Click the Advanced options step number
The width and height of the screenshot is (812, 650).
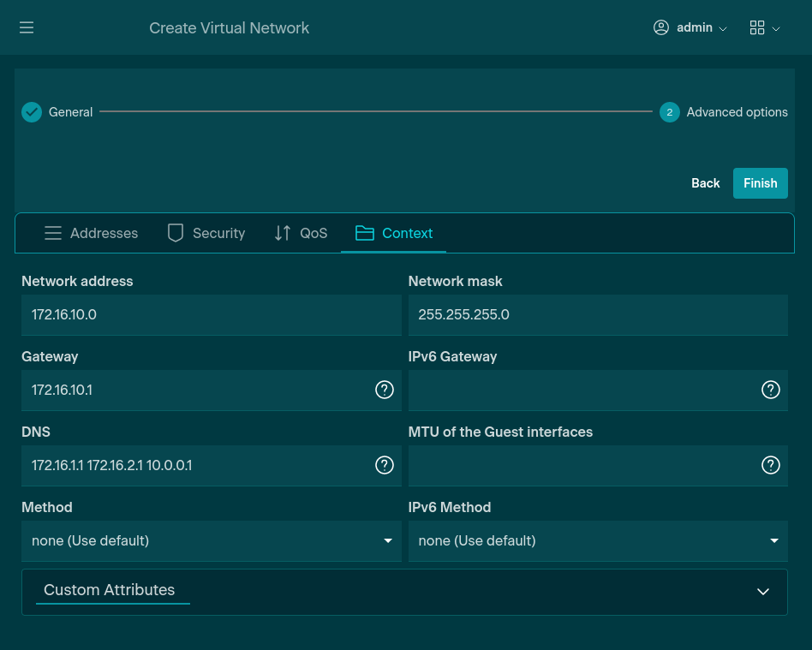click(669, 112)
